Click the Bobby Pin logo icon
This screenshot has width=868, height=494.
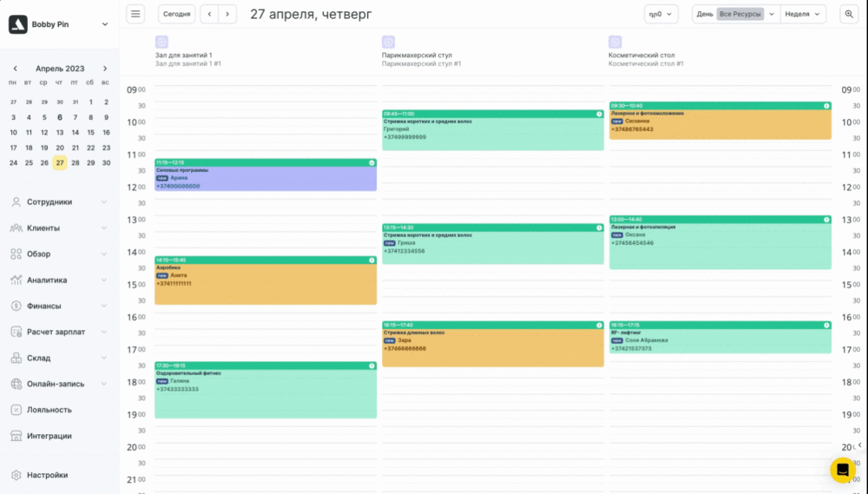(17, 24)
